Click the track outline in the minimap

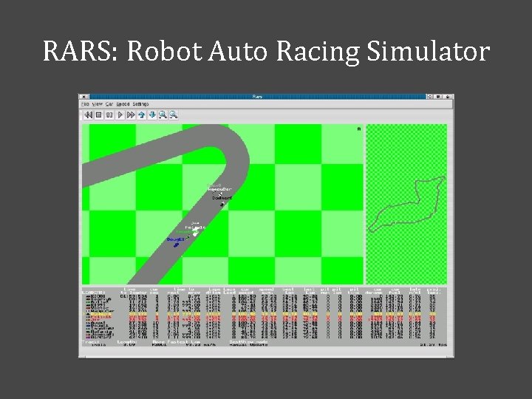tap(407, 204)
